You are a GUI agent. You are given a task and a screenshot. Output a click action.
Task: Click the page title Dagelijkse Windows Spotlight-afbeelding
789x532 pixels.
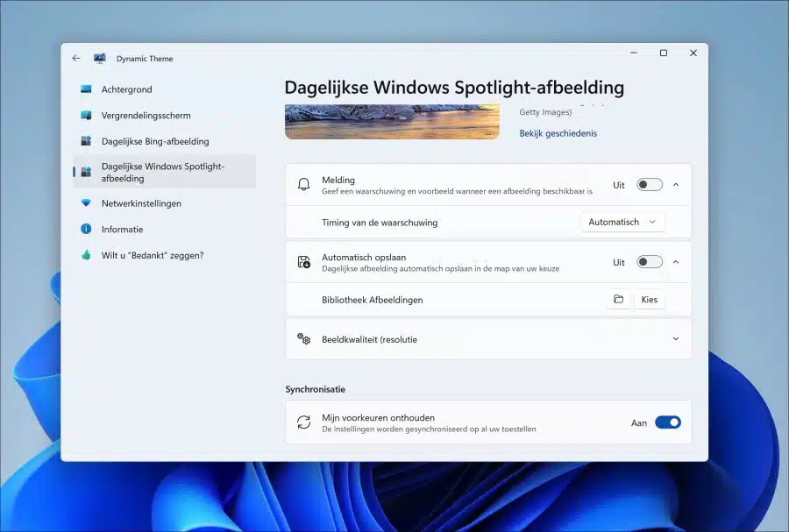[x=454, y=88]
